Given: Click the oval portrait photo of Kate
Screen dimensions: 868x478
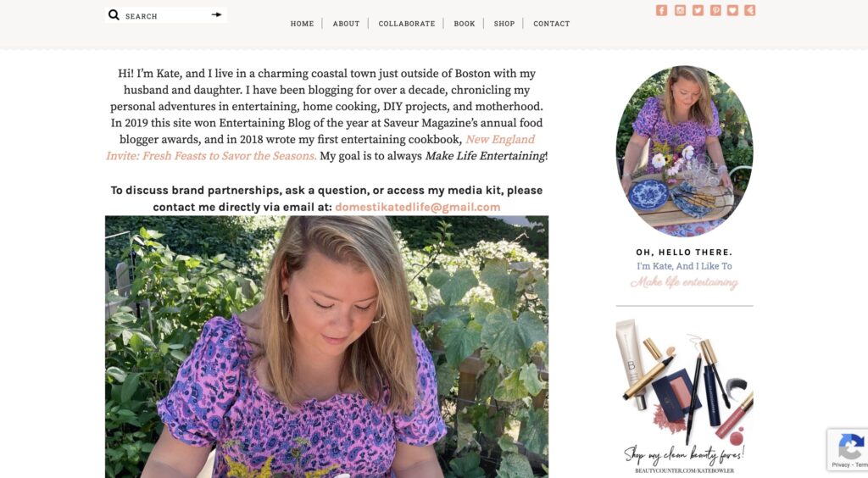Looking at the screenshot, I should [684, 150].
